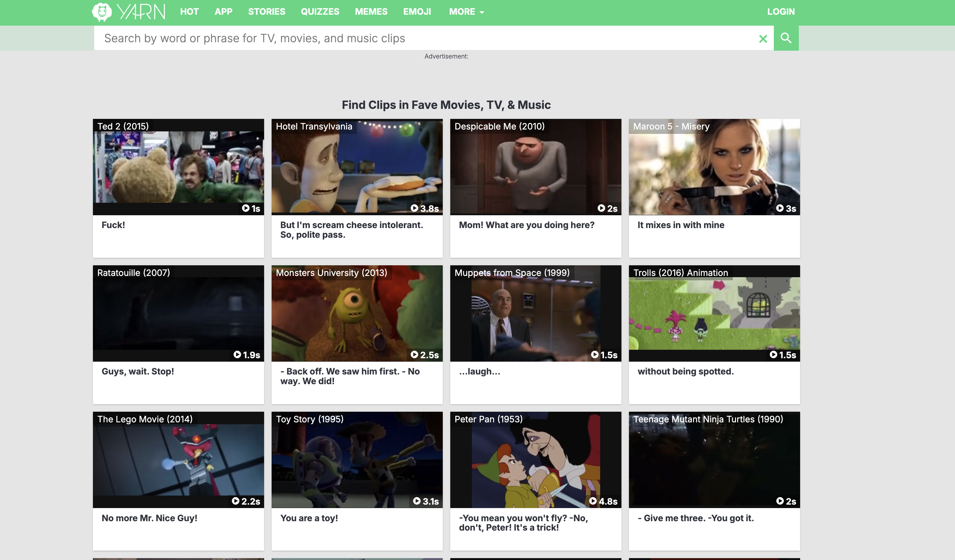Open the MEMES page
This screenshot has height=560, width=955.
point(371,12)
